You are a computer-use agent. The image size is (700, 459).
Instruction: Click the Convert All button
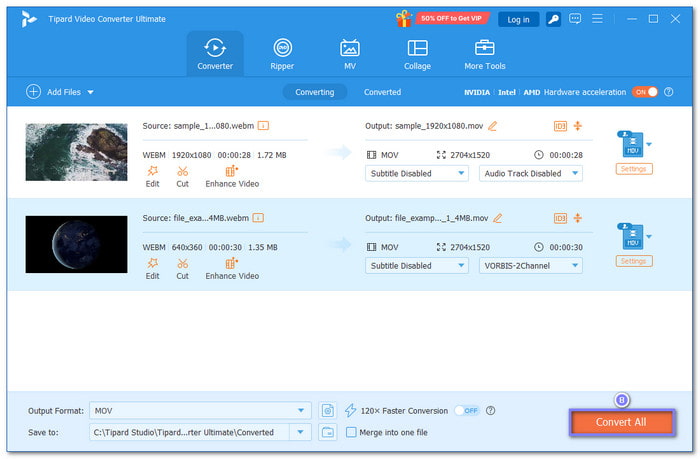[x=621, y=422]
